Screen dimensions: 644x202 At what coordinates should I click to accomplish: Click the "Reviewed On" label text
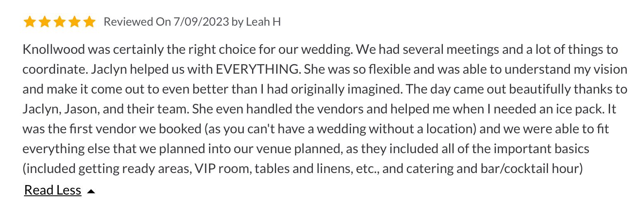pos(137,22)
